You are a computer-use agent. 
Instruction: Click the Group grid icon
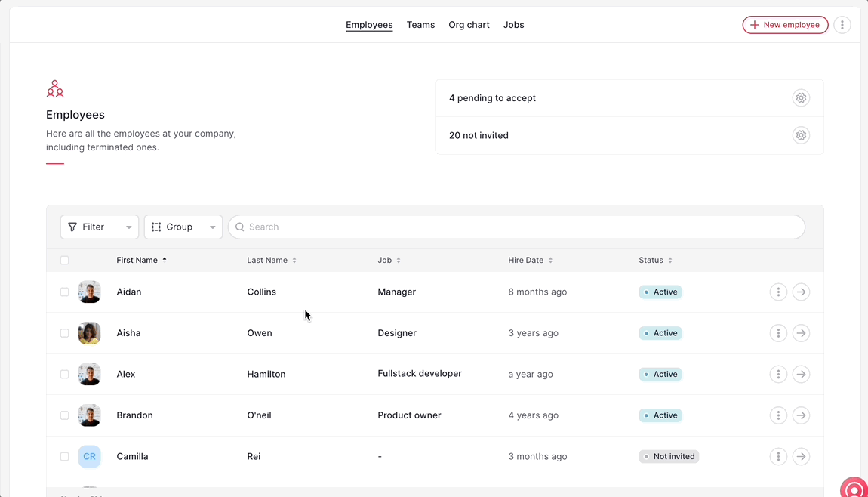coord(156,227)
